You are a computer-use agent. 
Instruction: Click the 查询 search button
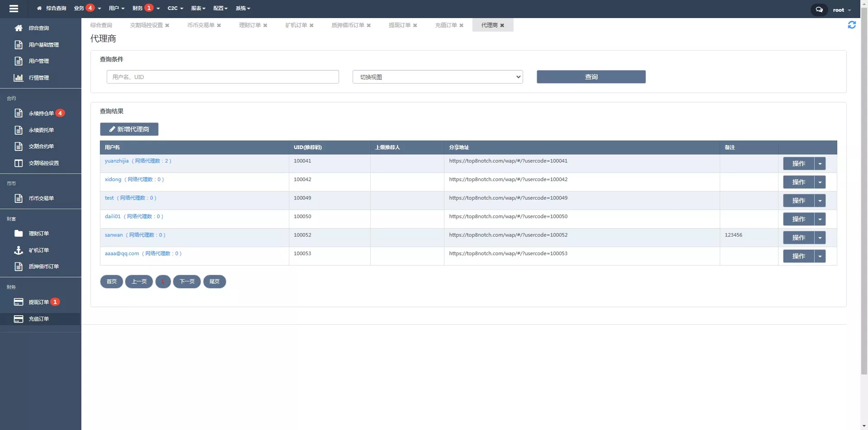(x=591, y=77)
